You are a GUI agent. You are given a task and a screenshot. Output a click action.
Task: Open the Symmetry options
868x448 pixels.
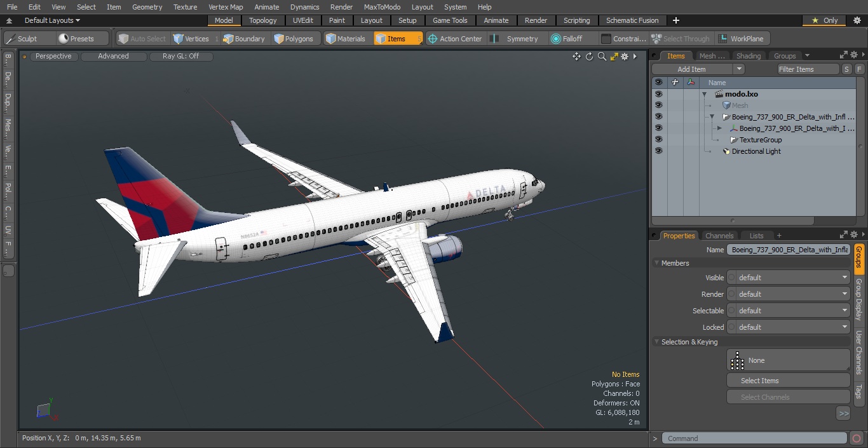coord(516,39)
